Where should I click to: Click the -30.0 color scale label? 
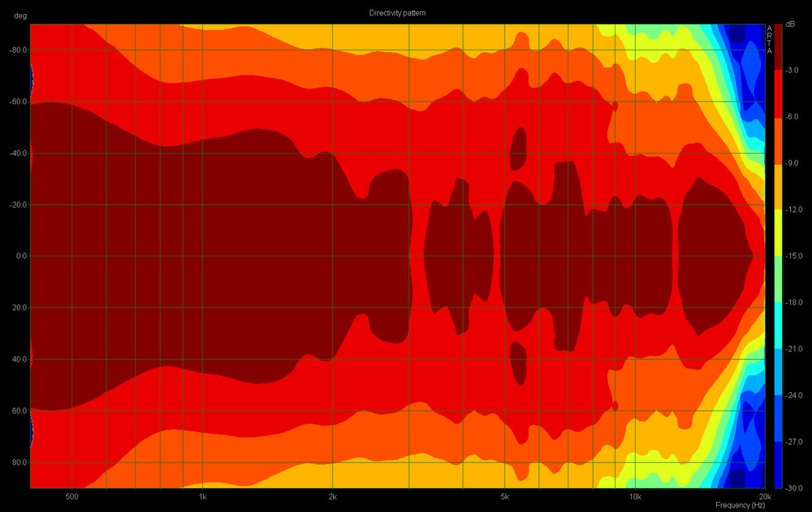click(794, 488)
